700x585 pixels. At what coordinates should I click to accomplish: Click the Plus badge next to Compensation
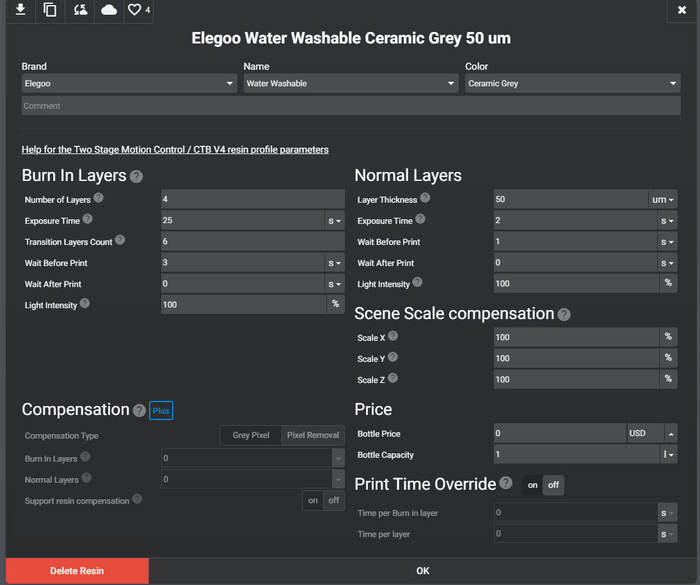[x=161, y=410]
